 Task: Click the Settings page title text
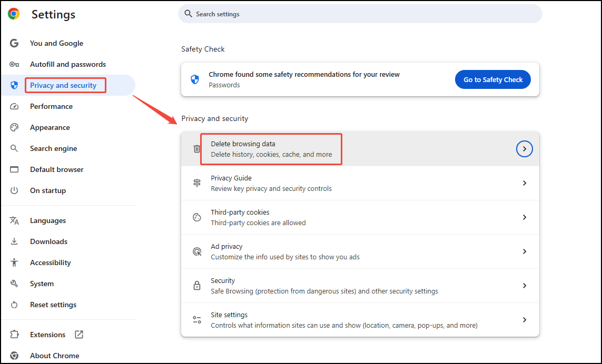click(x=53, y=14)
